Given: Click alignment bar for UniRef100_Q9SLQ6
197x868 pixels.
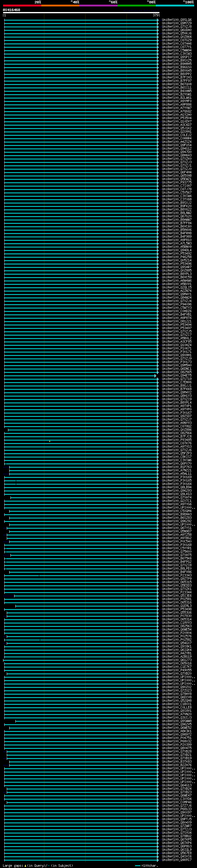Looking at the screenshot, I should tap(81, 20).
